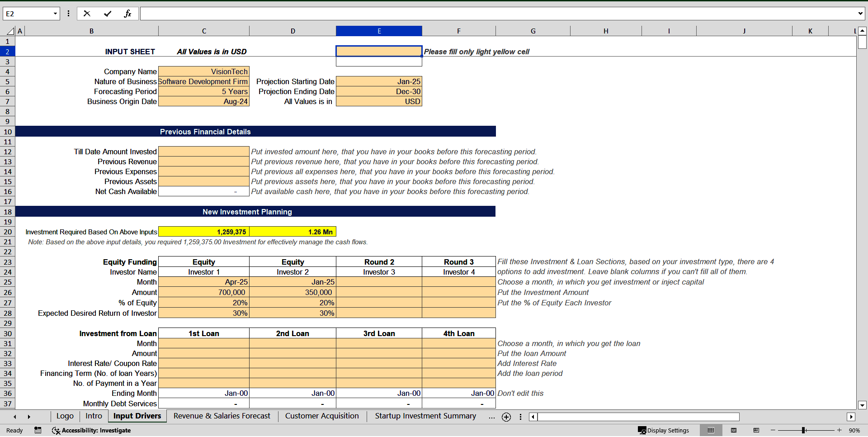Image resolution: width=868 pixels, height=437 pixels.
Task: Select the 1.26 Mn cell
Action: (x=292, y=232)
